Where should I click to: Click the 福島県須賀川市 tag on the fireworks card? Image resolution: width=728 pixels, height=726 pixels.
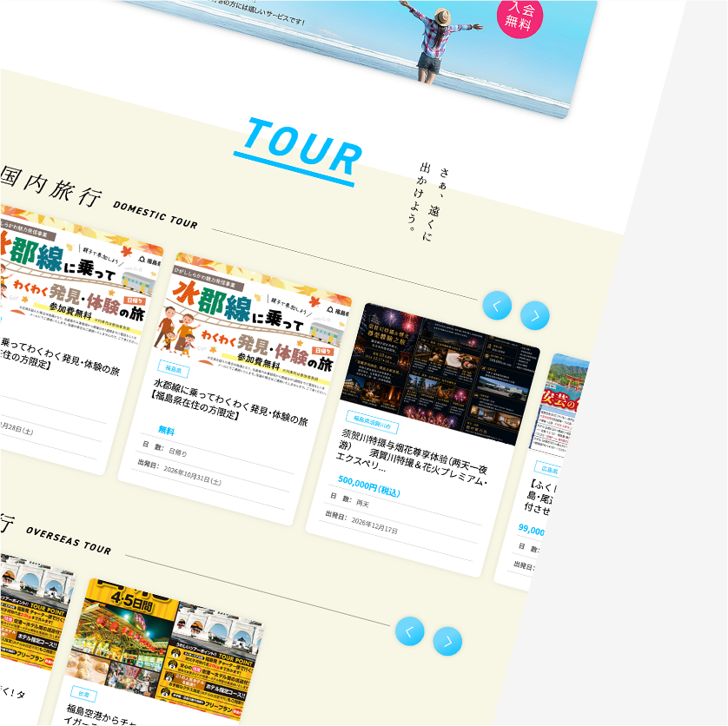pos(372,422)
